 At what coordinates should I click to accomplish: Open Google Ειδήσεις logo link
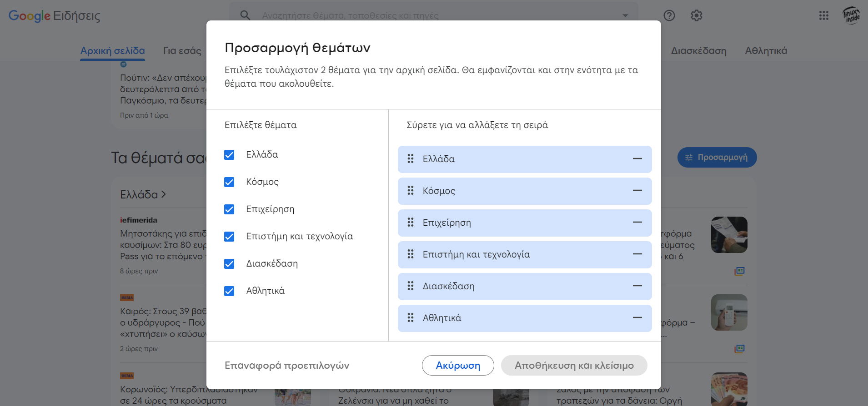click(x=55, y=15)
